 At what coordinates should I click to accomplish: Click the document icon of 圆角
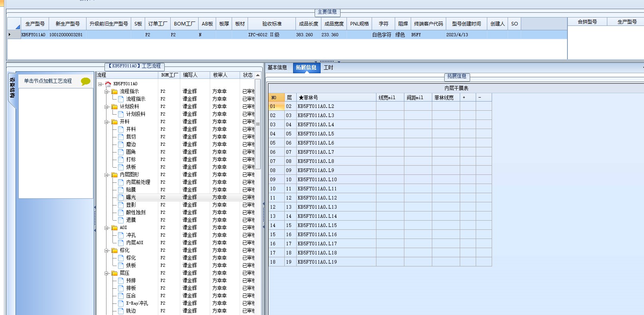click(x=121, y=152)
